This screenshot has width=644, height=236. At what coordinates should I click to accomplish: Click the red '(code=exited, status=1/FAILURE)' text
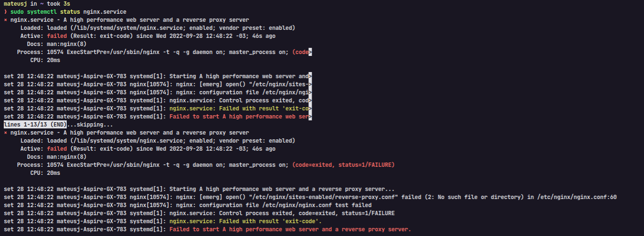pyautogui.click(x=343, y=165)
